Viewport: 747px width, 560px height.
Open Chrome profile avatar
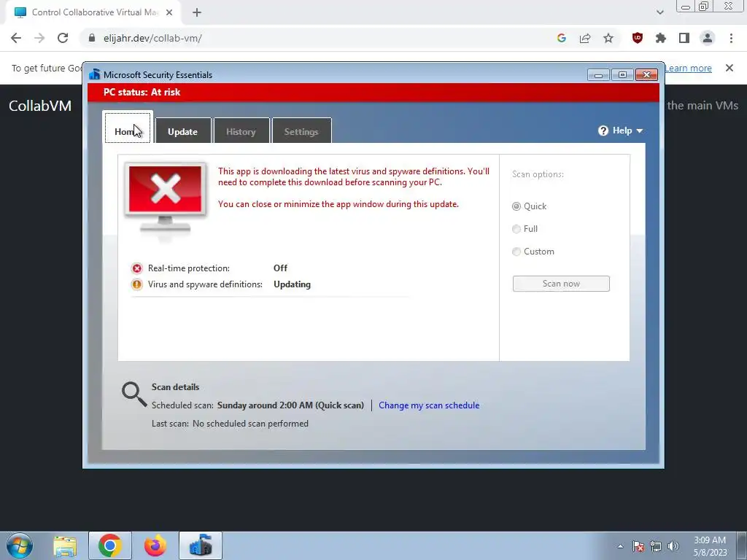708,38
